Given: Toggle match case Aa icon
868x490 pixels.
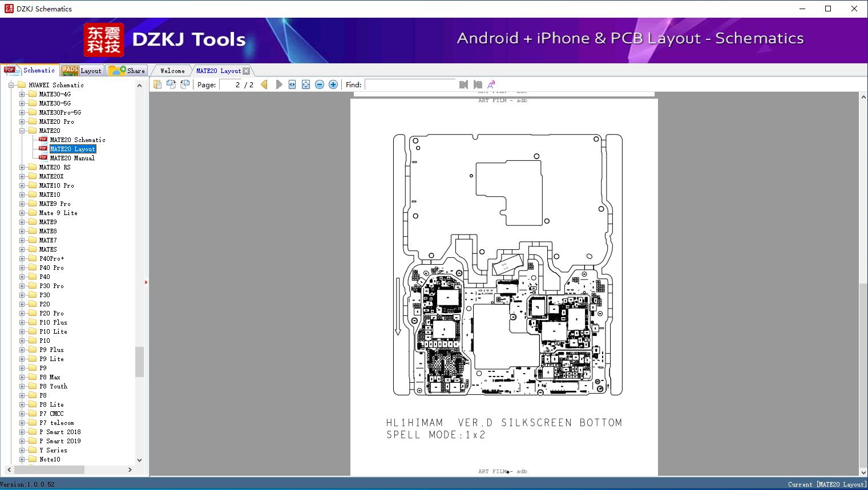Looking at the screenshot, I should point(491,84).
